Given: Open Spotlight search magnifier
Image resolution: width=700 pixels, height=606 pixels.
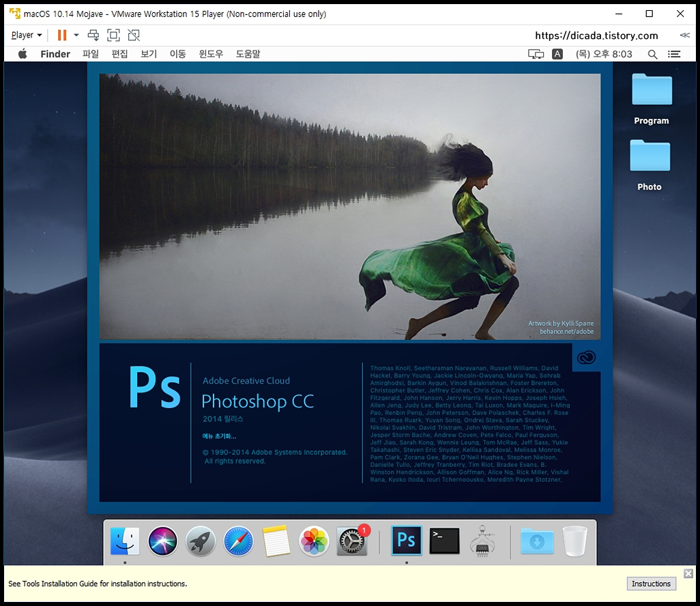Looking at the screenshot, I should [652, 54].
